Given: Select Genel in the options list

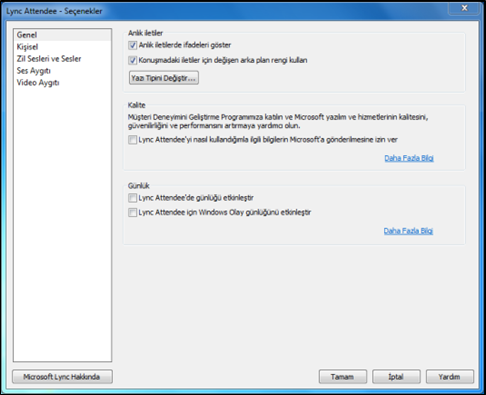Looking at the screenshot, I should (62, 35).
